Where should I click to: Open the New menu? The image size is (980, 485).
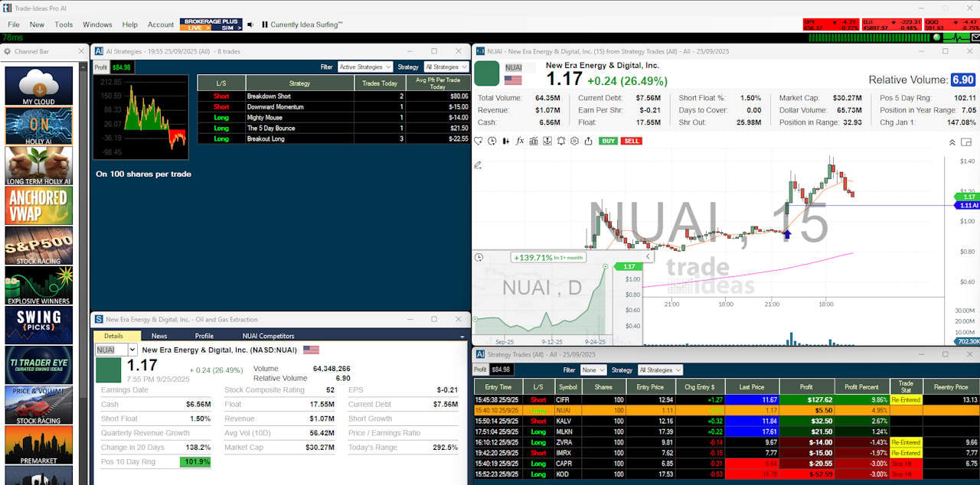point(37,24)
